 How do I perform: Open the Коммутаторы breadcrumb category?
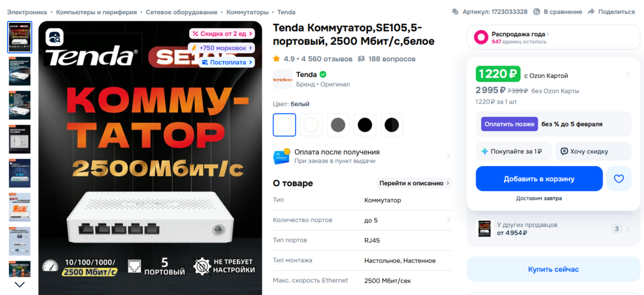[247, 12]
